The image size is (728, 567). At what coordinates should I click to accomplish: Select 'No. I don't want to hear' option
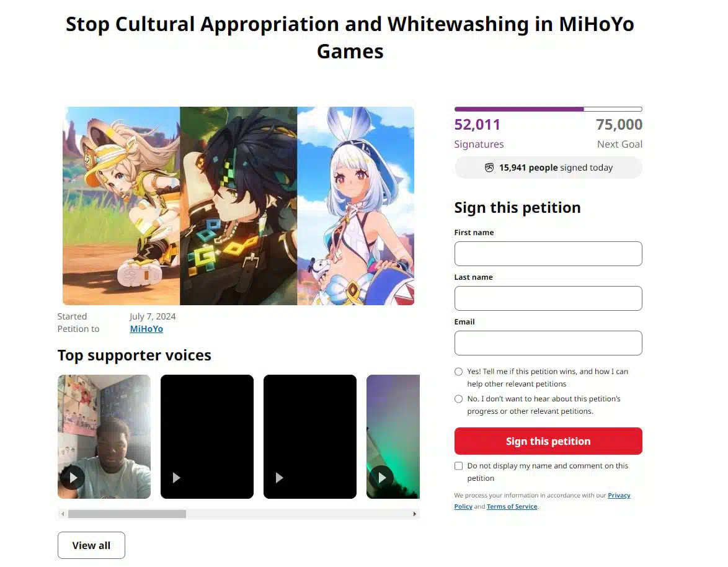coord(459,399)
